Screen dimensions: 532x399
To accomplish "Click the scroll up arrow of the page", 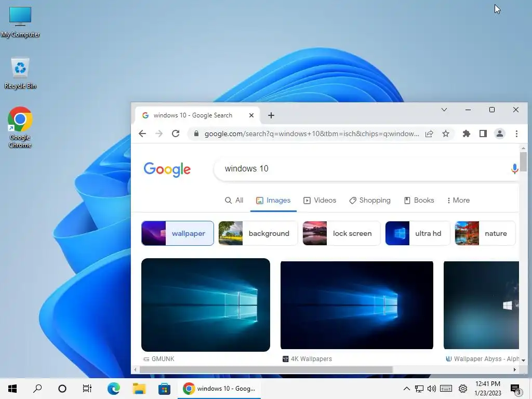I will [x=523, y=148].
